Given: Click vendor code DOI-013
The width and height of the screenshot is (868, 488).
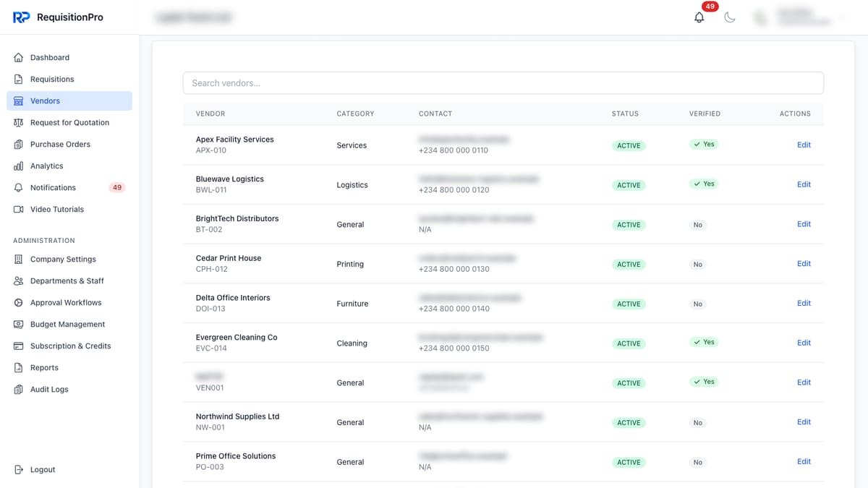Looking at the screenshot, I should 210,309.
